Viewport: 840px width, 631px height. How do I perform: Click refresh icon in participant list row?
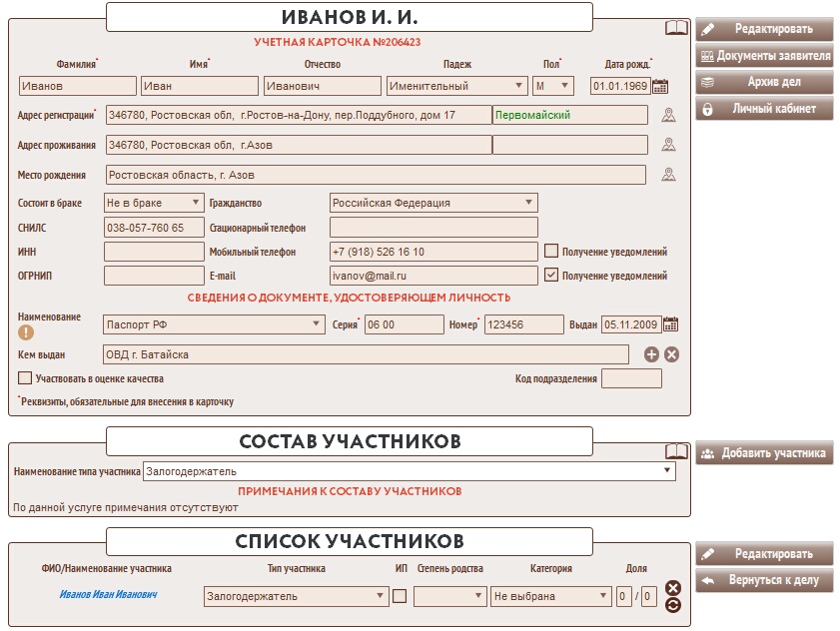coord(672,605)
